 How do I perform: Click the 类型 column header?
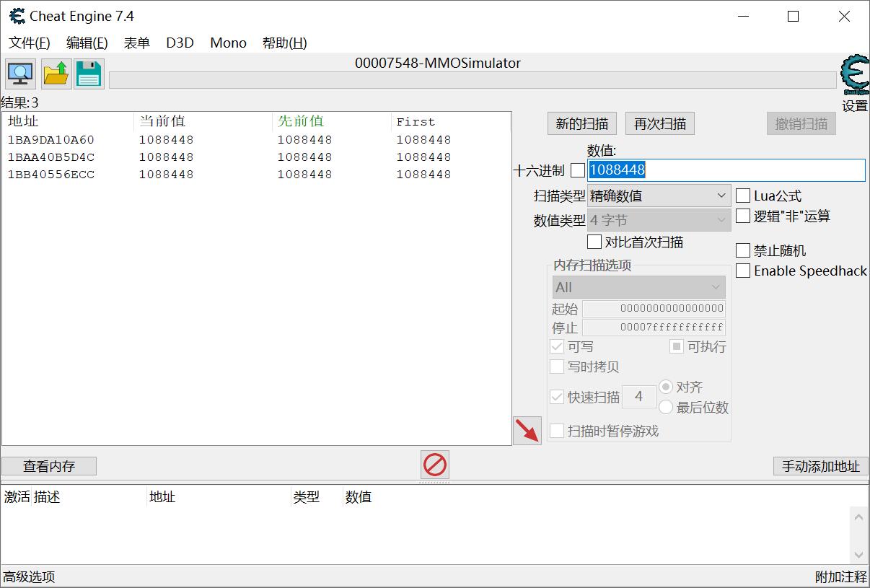(x=316, y=497)
